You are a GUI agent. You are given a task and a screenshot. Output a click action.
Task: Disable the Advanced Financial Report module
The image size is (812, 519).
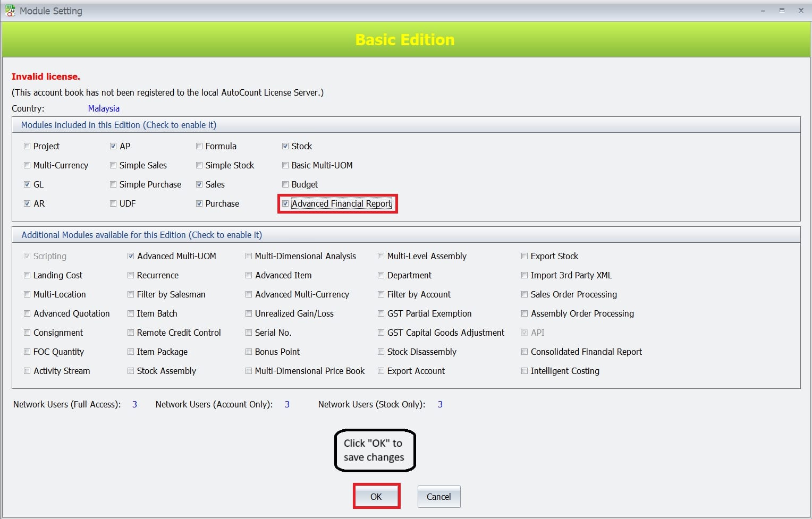(285, 203)
